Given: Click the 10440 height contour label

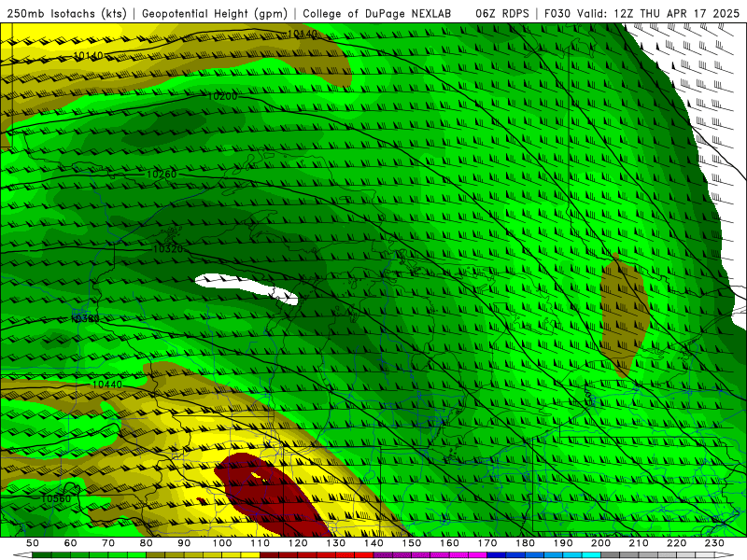Looking at the screenshot, I should coord(107,385).
